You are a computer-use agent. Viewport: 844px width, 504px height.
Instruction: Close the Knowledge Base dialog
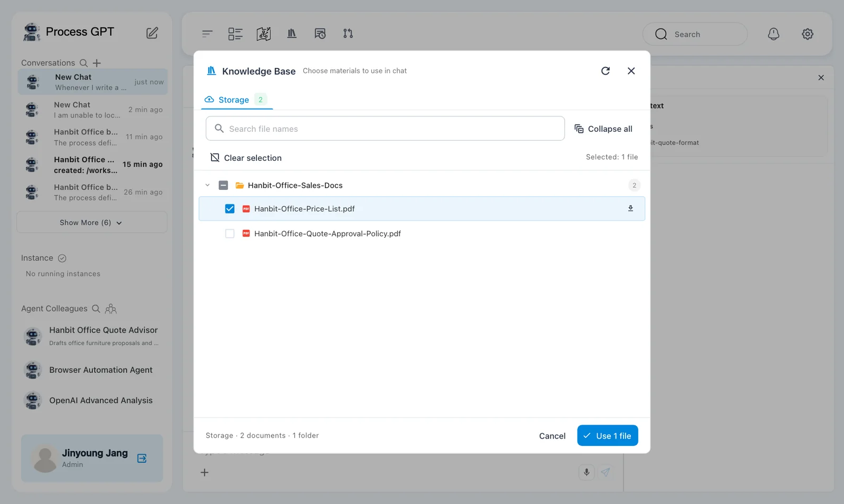click(631, 71)
